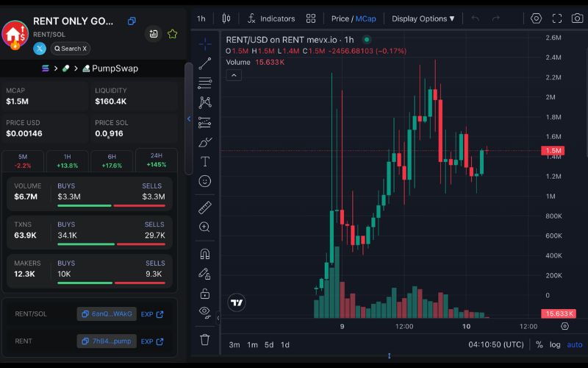The image size is (588, 368).
Task: Open the chart layout grid selector
Action: tap(311, 18)
